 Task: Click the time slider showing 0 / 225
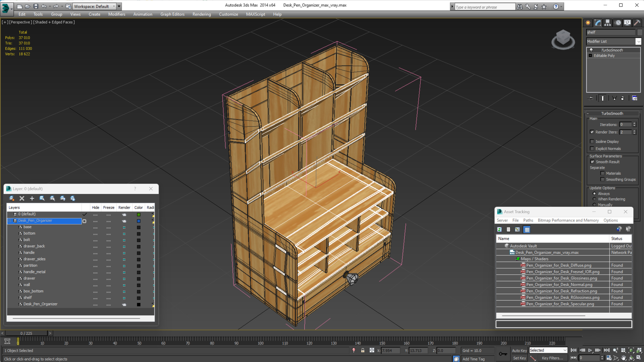[26, 333]
